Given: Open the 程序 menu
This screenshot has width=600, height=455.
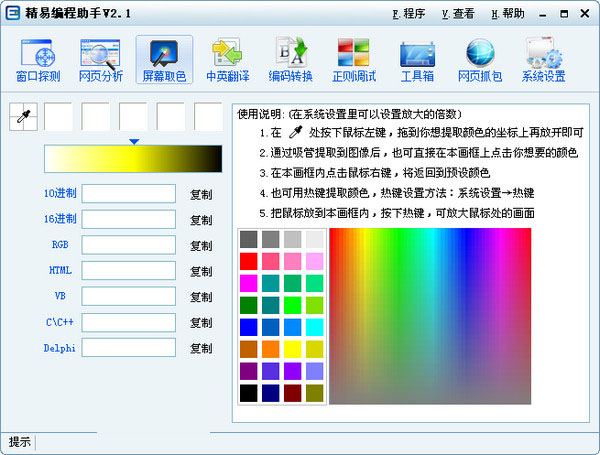Looking at the screenshot, I should pyautogui.click(x=408, y=14).
